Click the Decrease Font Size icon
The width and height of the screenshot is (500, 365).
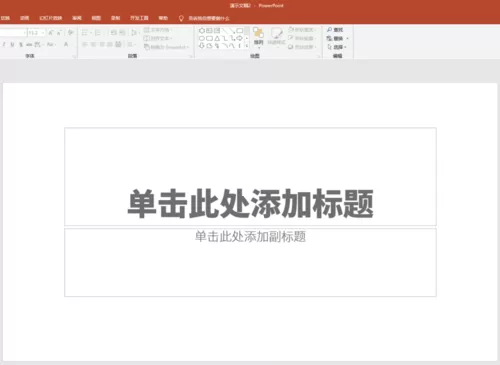(59, 33)
